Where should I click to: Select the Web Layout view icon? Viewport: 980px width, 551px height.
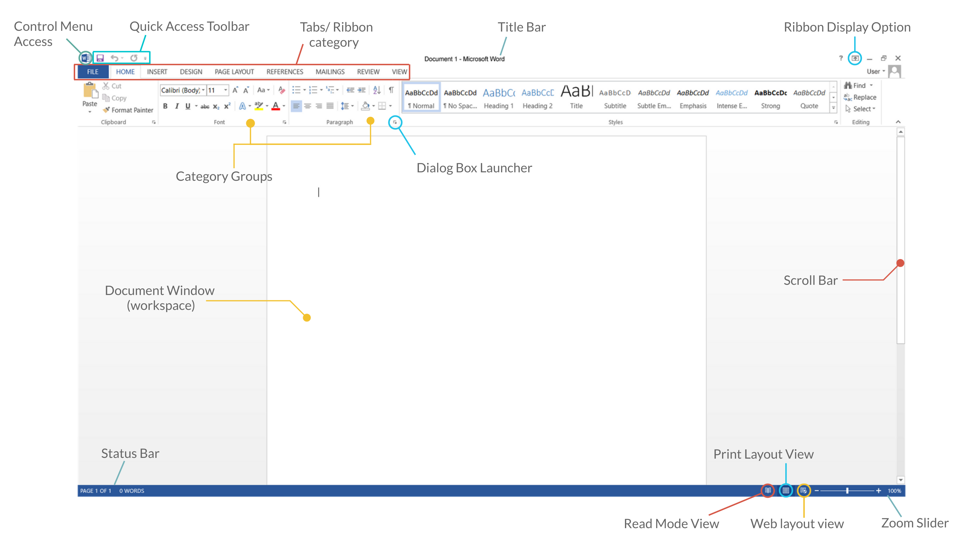pos(803,490)
